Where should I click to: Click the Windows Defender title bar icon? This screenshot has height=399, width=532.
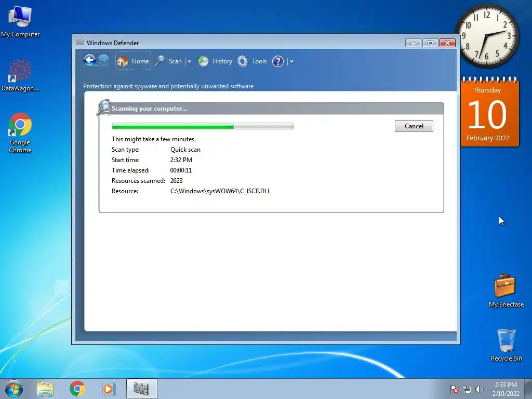(x=80, y=43)
